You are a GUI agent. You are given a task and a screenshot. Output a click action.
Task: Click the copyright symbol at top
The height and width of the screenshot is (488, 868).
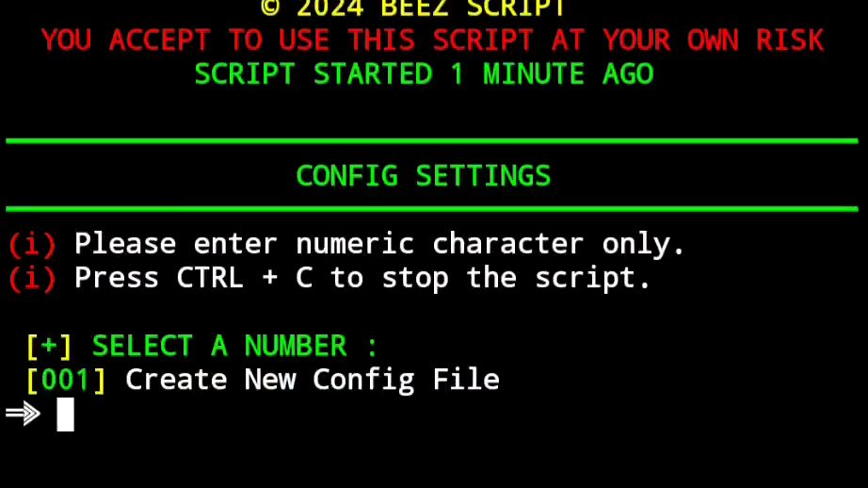click(x=270, y=8)
